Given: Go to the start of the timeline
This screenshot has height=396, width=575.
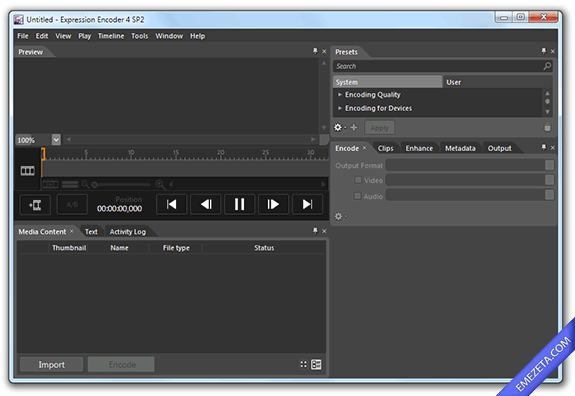Looking at the screenshot, I should click(x=171, y=204).
